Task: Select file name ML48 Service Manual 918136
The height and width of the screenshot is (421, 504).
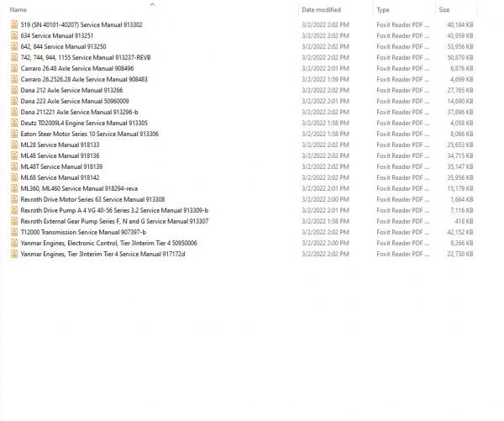Action: (60, 156)
